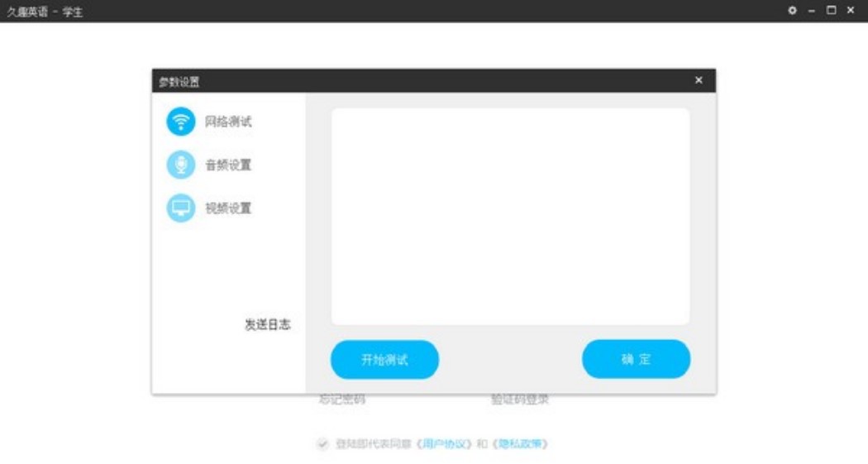Confirm with the 确定 button

coord(636,359)
